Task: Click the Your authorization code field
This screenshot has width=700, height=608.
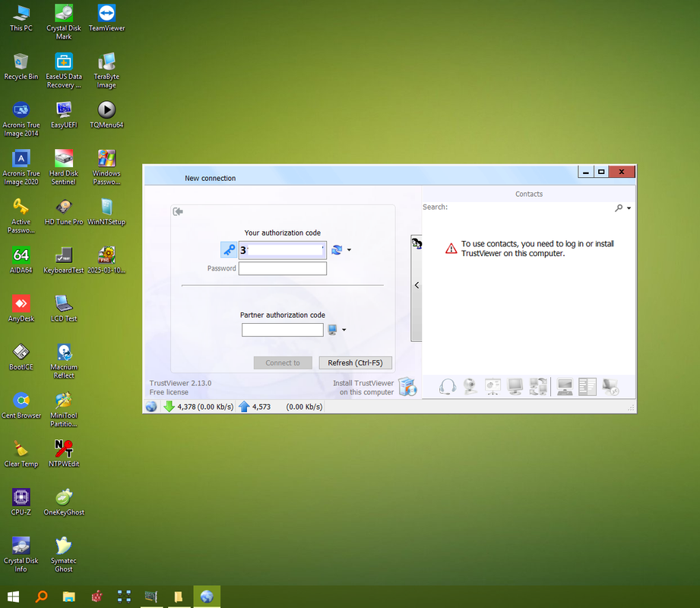Action: pos(282,250)
